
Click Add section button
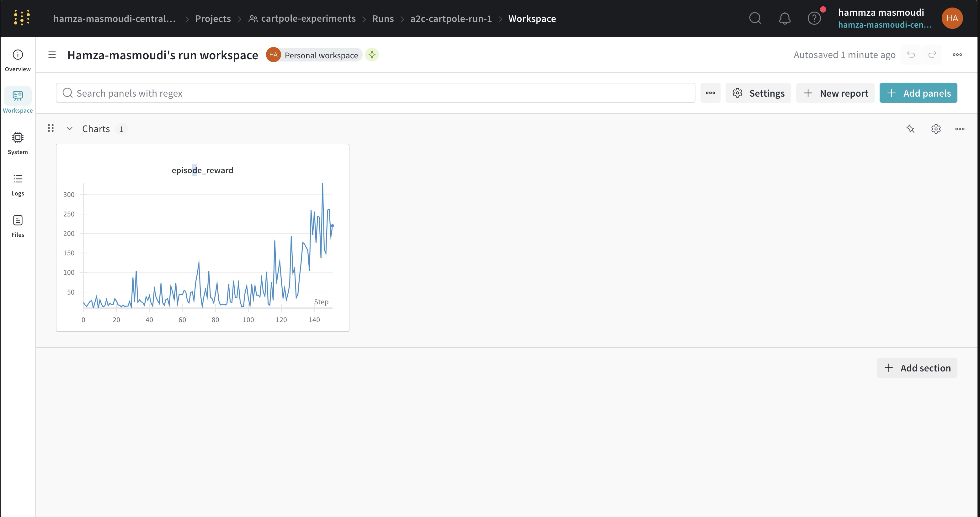tap(917, 367)
